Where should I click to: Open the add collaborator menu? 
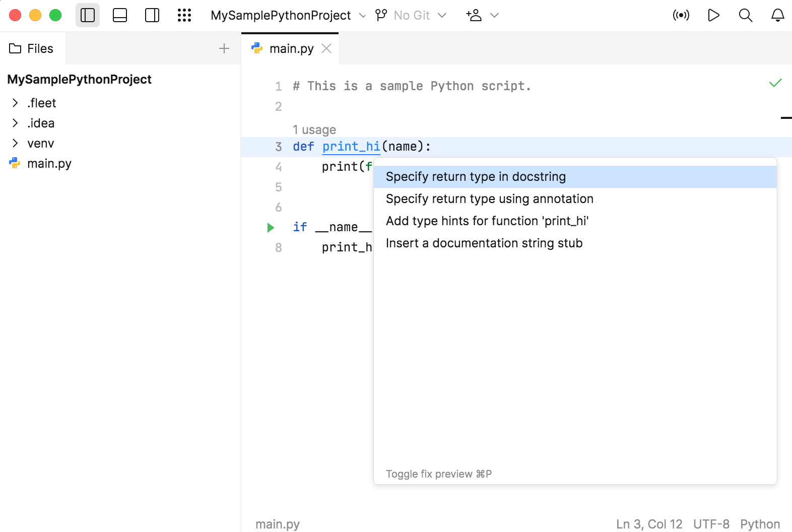[482, 15]
